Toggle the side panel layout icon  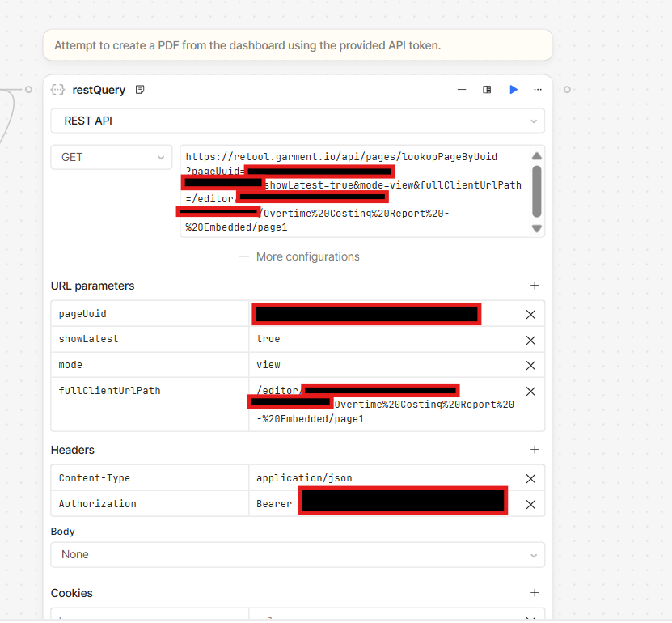click(x=487, y=90)
